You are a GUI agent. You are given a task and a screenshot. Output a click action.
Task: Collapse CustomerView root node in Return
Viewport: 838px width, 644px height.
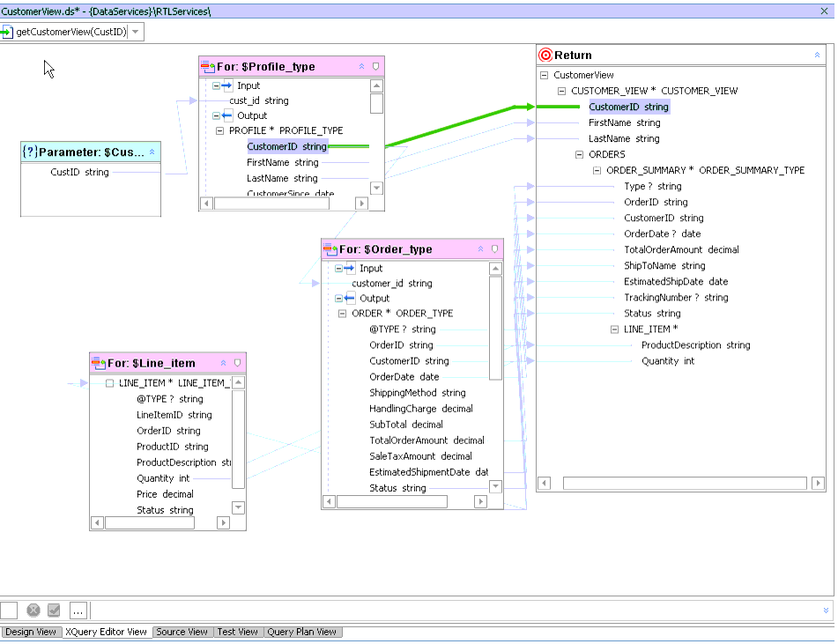tap(544, 76)
